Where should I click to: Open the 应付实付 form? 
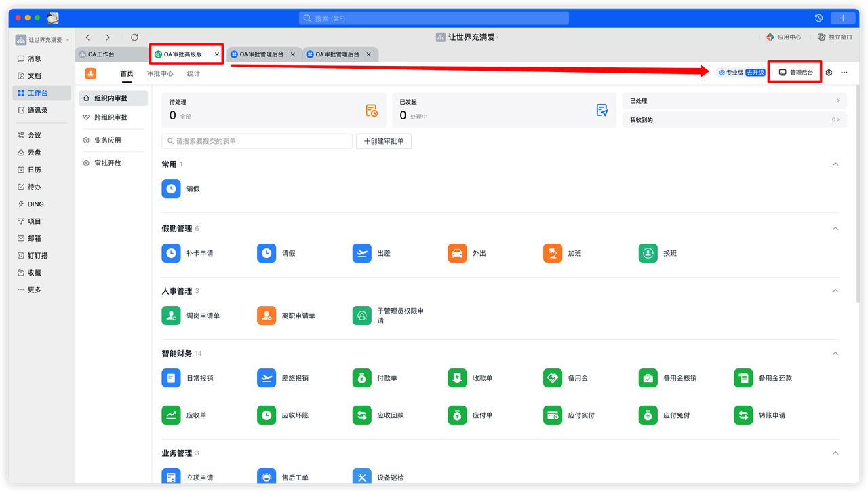[553, 415]
